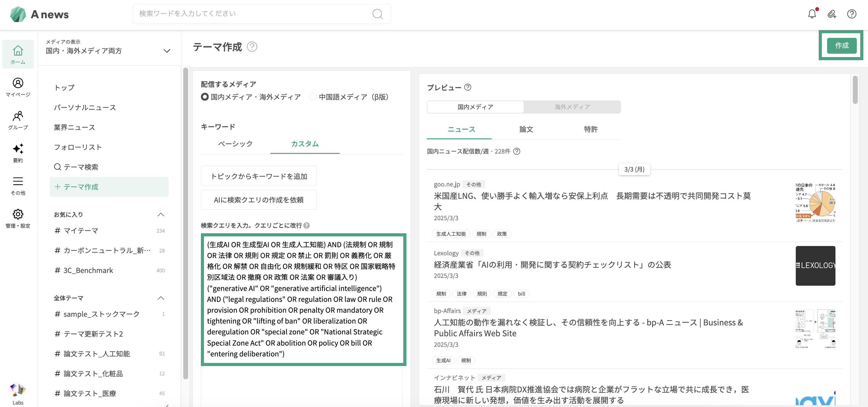
Task: Switch preview to 海外メディア
Action: (572, 107)
